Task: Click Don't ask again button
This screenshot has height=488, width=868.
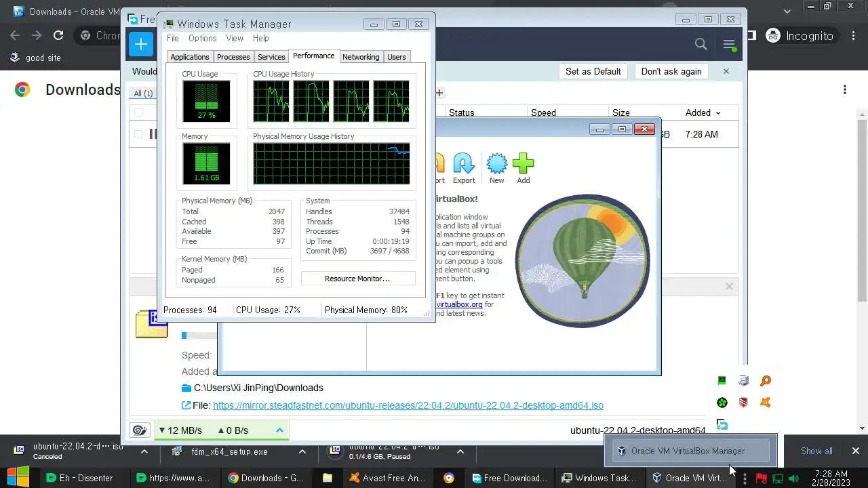Action: tap(671, 71)
